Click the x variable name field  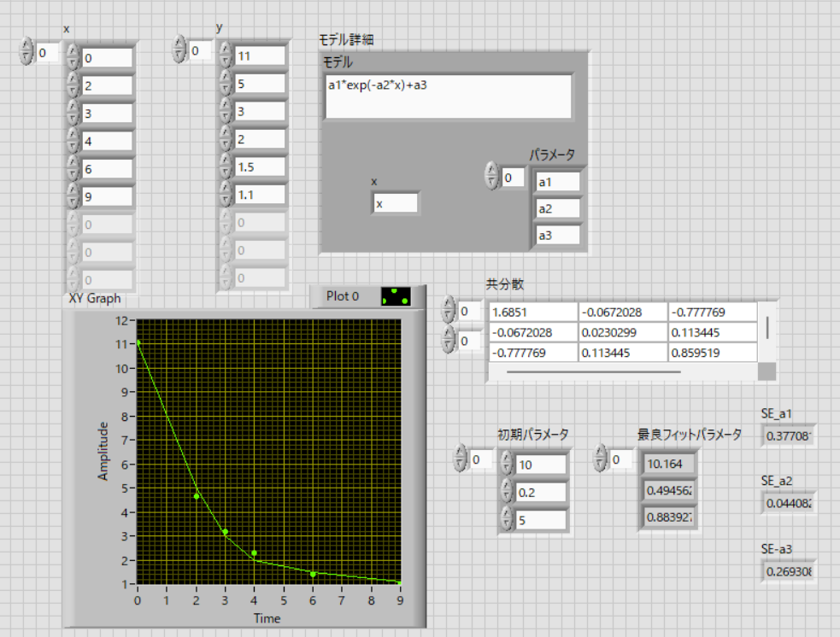(396, 203)
